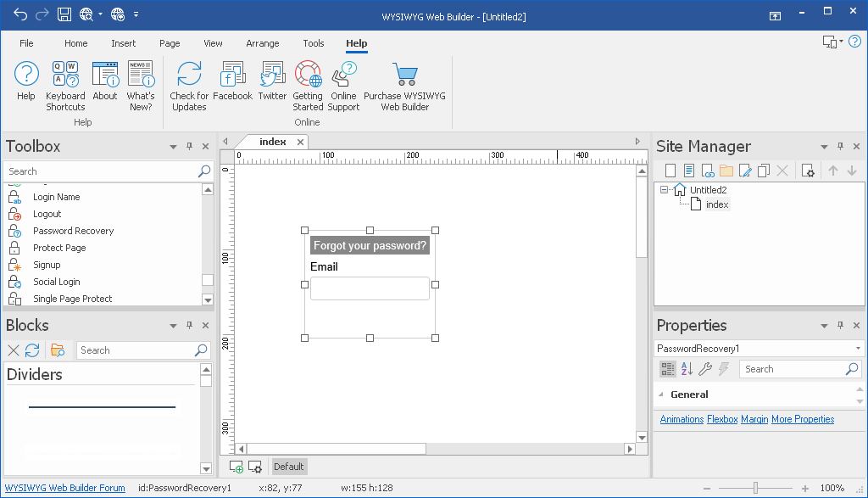
Task: Open Toolbox panel options dropdown
Action: tap(173, 147)
